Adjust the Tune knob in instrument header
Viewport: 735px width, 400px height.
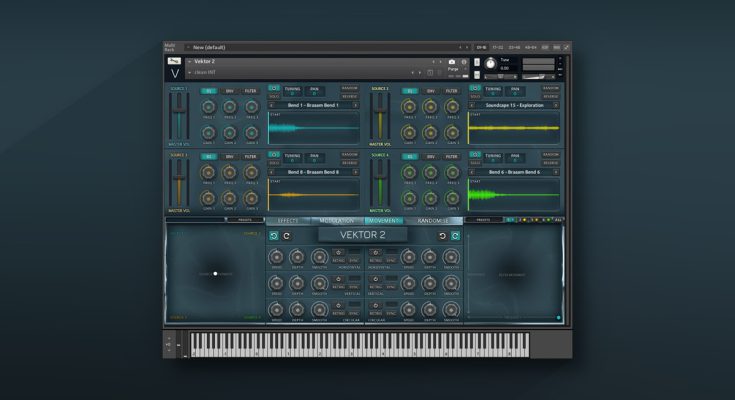490,63
